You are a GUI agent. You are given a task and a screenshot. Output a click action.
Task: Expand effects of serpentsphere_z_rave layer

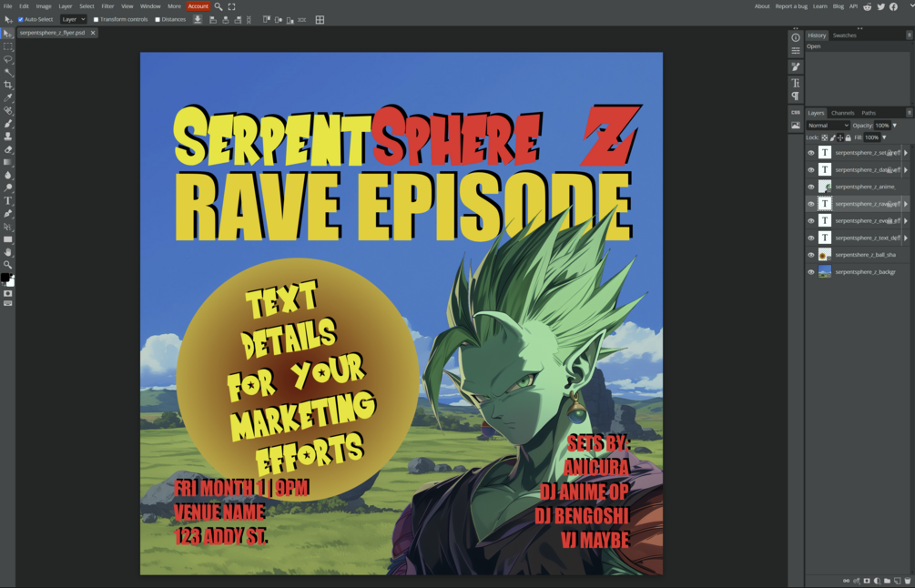(x=906, y=204)
